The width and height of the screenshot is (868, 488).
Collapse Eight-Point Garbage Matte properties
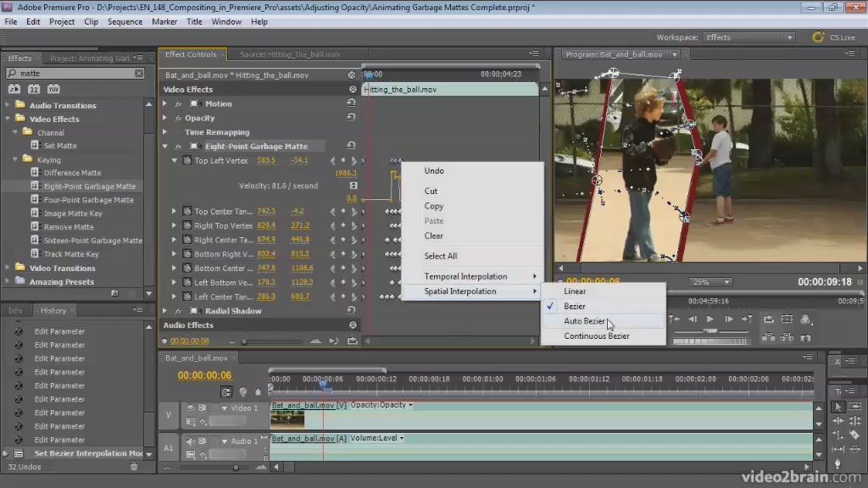coord(165,146)
